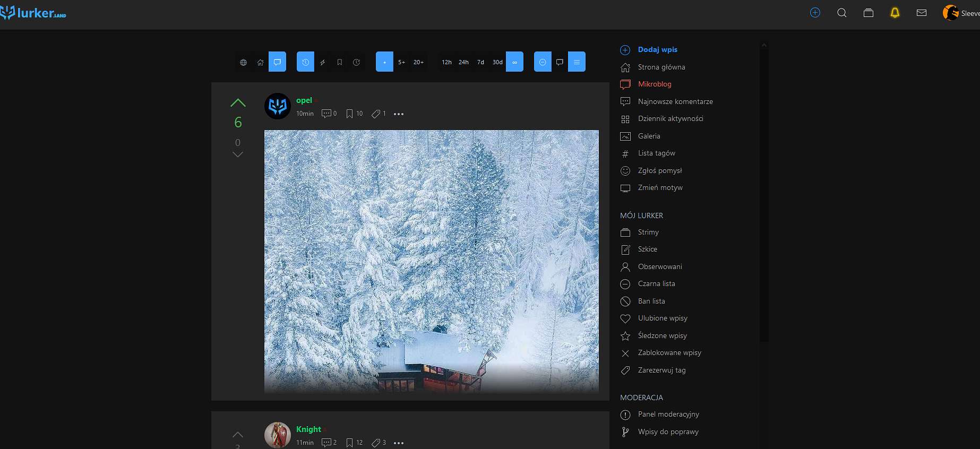Click Zarezerwuj tag
Viewport: 980px width, 449px height.
click(x=661, y=370)
